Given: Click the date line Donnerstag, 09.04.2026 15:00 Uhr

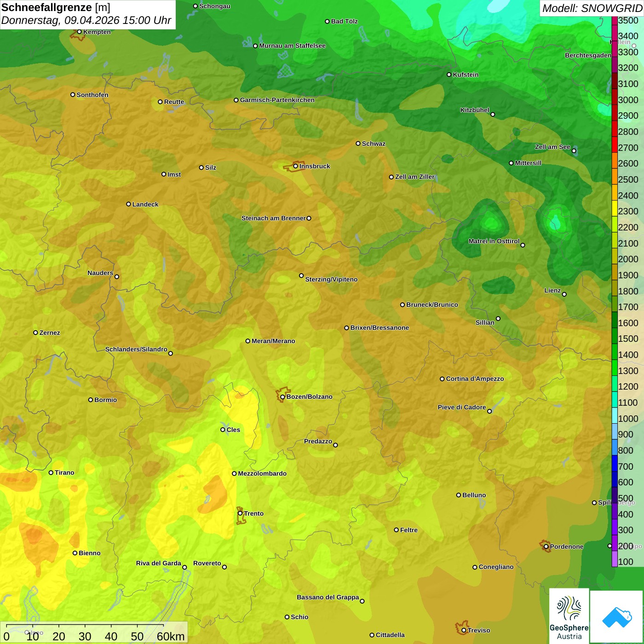Looking at the screenshot, I should click(x=86, y=21).
